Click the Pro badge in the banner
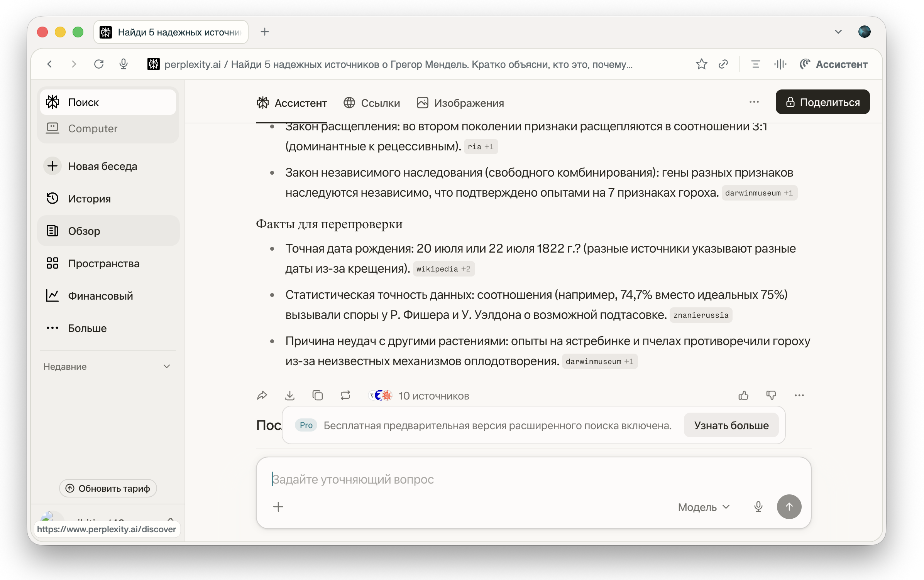This screenshot has height=580, width=924. click(x=306, y=425)
